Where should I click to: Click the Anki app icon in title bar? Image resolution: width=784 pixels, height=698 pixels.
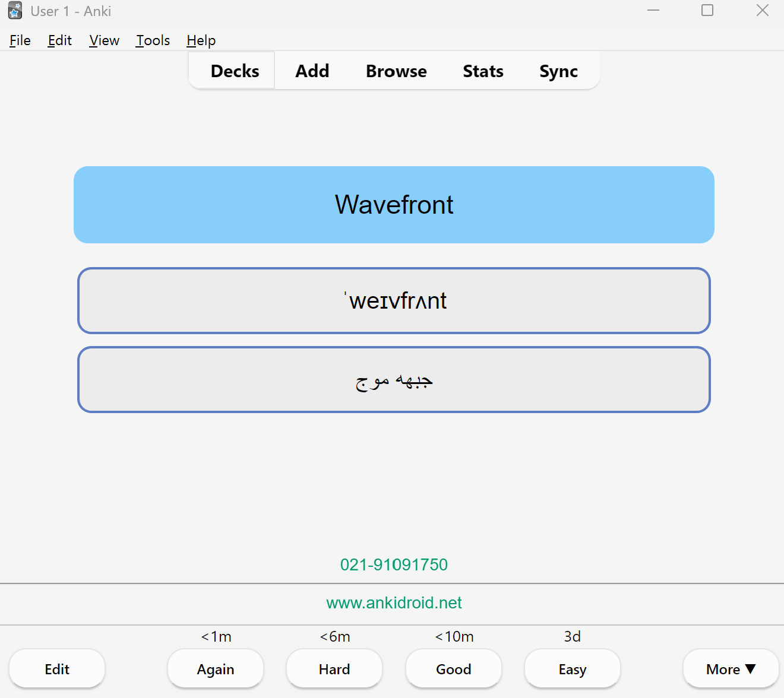tap(15, 11)
